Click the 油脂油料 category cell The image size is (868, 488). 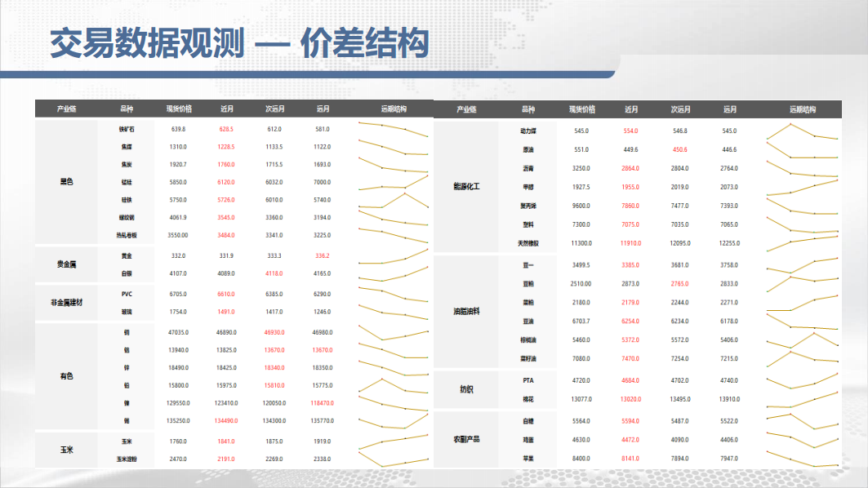pos(466,312)
